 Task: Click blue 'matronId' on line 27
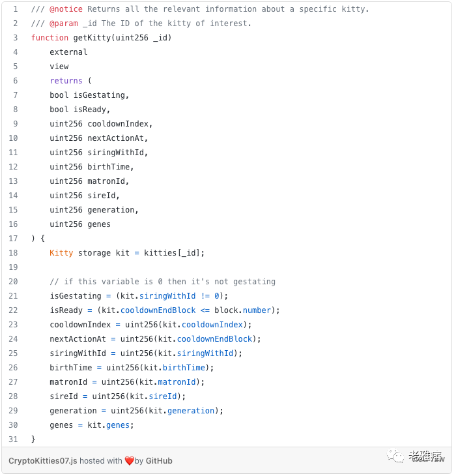click(x=177, y=382)
